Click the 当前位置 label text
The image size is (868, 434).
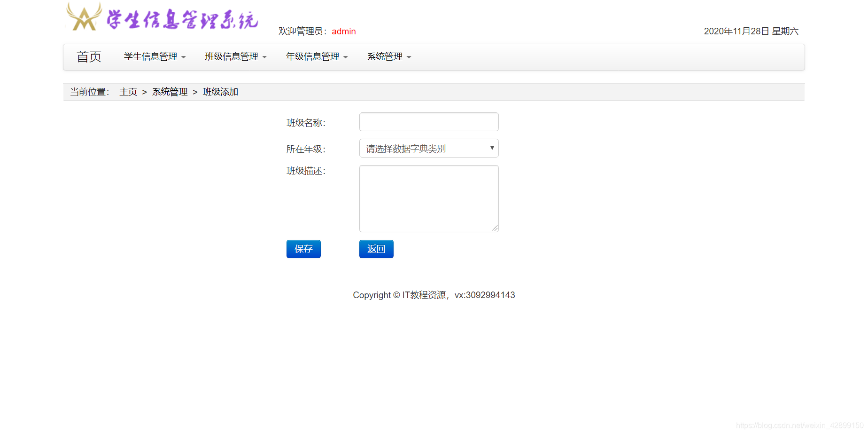[x=90, y=92]
